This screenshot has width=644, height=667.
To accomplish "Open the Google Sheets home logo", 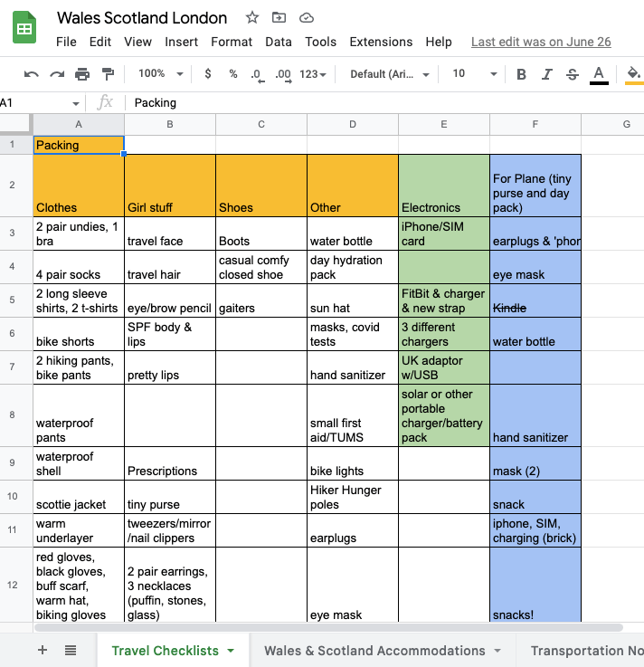I will click(24, 29).
